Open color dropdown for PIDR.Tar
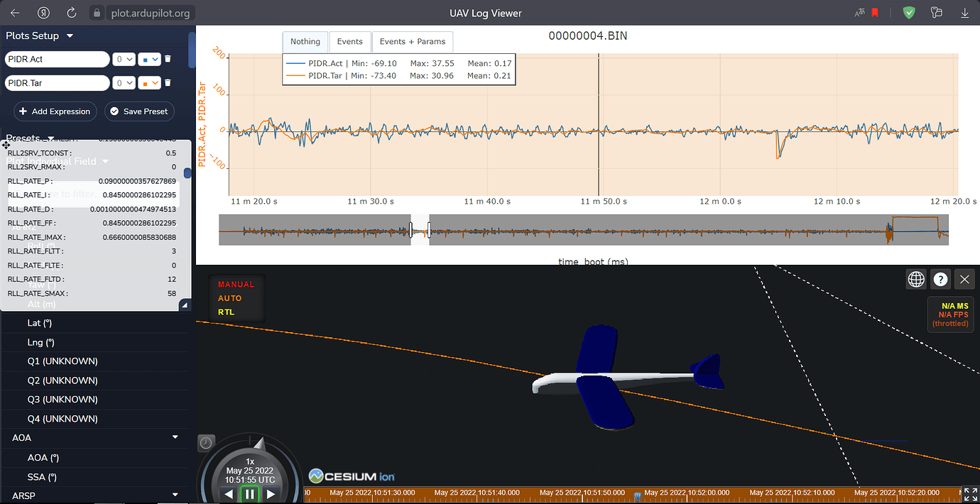This screenshot has height=504, width=980. click(148, 83)
